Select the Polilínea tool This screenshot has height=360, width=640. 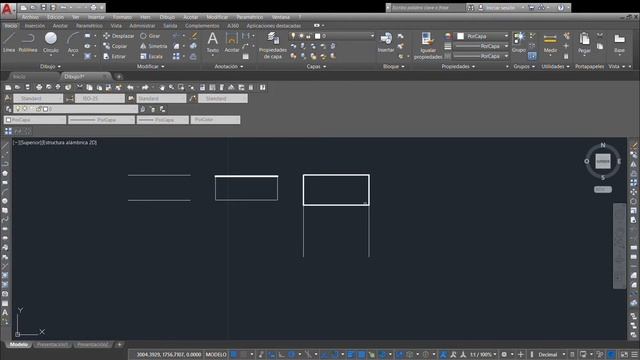pos(28,42)
